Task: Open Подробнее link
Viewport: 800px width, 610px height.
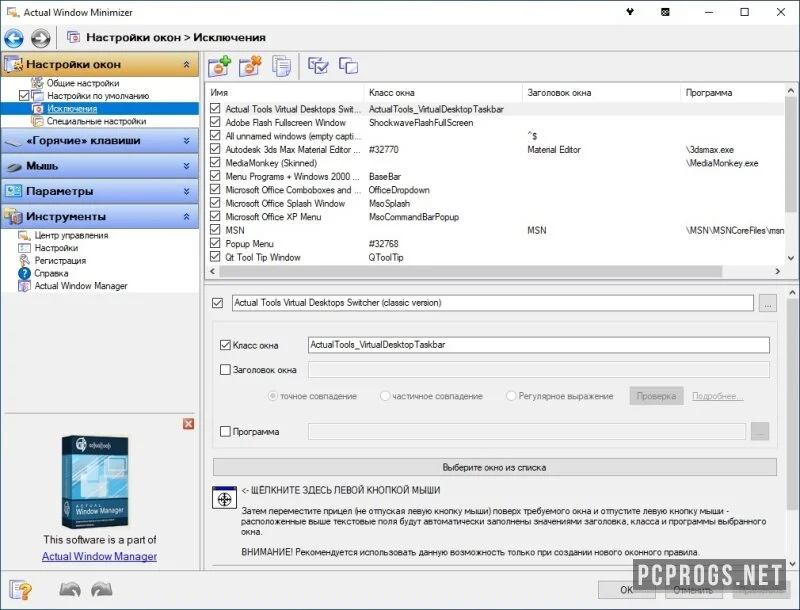Action: [717, 396]
